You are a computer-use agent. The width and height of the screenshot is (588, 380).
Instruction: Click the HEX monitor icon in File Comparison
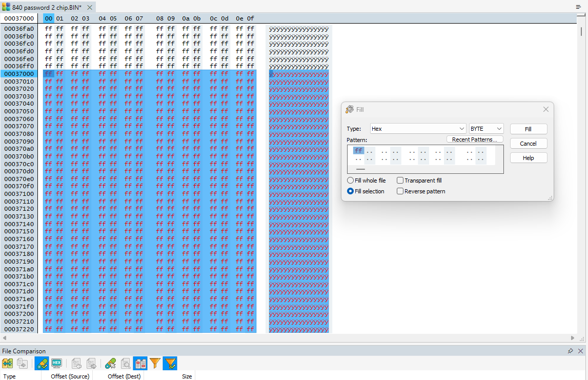[x=56, y=363]
